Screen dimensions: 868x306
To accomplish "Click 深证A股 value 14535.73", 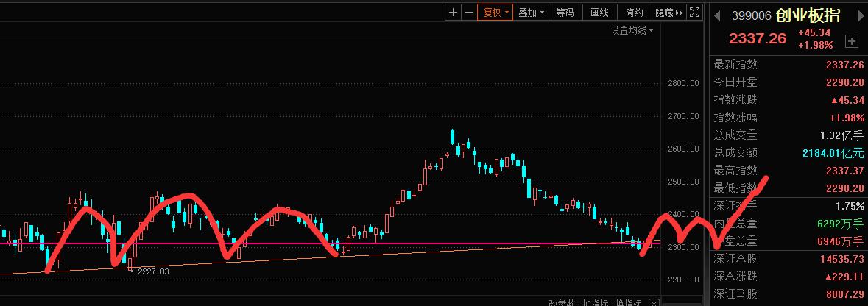I will pos(842,259).
